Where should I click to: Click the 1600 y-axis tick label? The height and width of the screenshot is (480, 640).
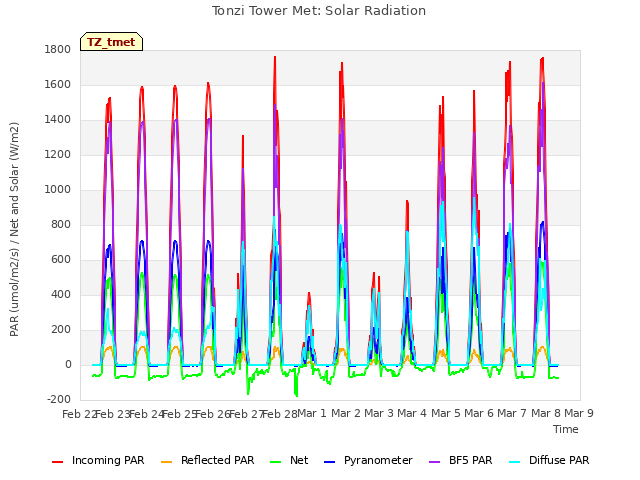click(58, 84)
